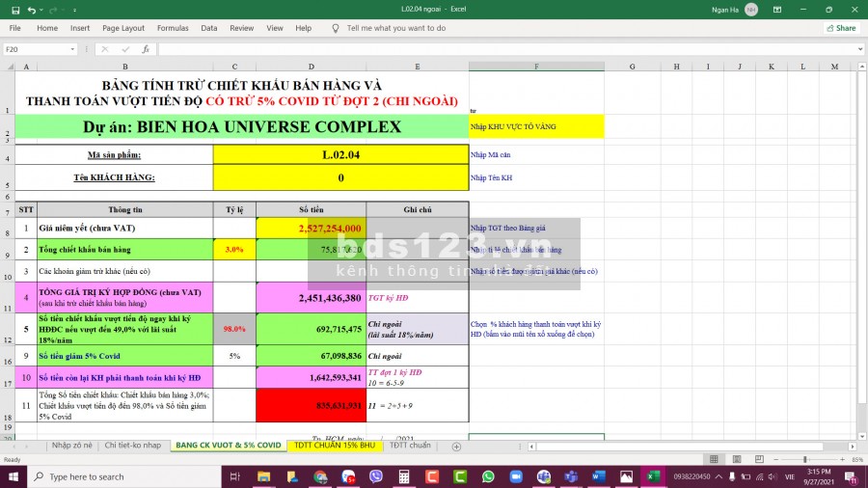Switch to the Insert ribbon tab
The height and width of the screenshot is (488, 868).
point(80,28)
